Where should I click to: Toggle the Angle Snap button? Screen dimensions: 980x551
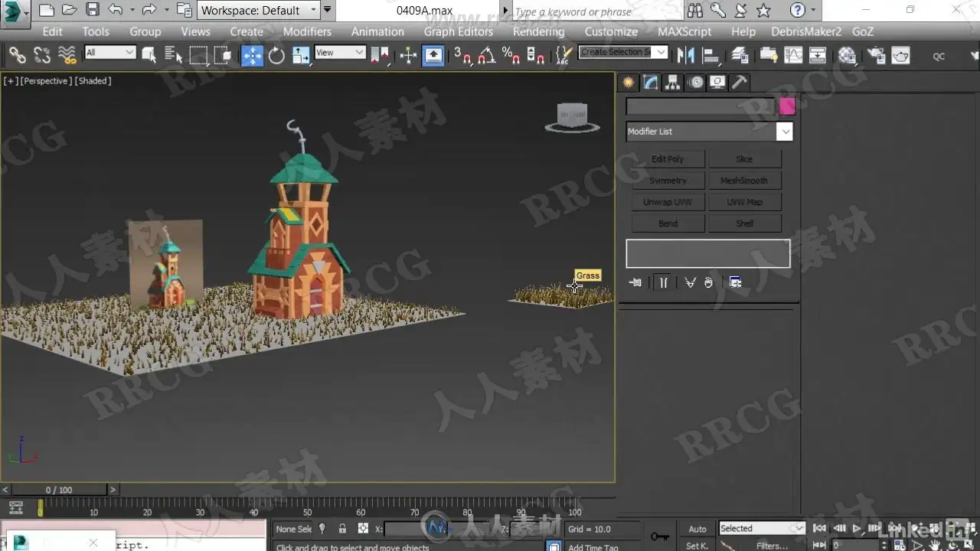coord(486,55)
